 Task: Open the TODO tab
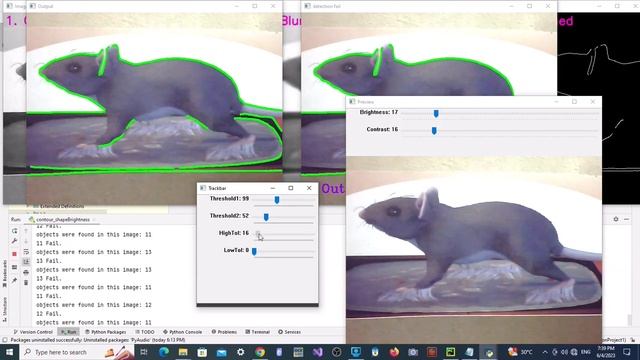tap(144, 332)
